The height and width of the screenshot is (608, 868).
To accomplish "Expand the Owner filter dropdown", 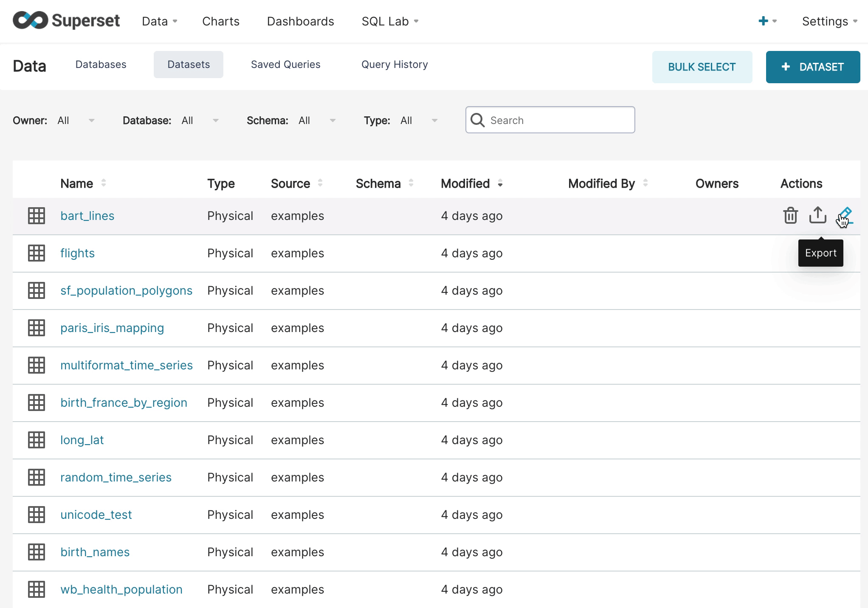I will click(x=76, y=121).
